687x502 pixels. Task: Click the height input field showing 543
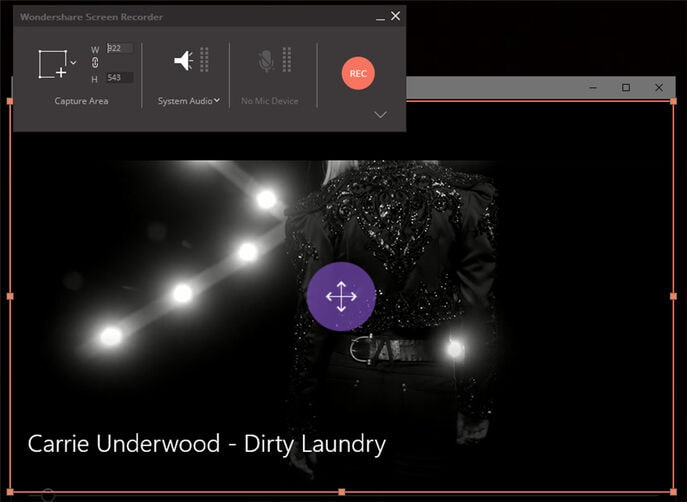click(119, 78)
